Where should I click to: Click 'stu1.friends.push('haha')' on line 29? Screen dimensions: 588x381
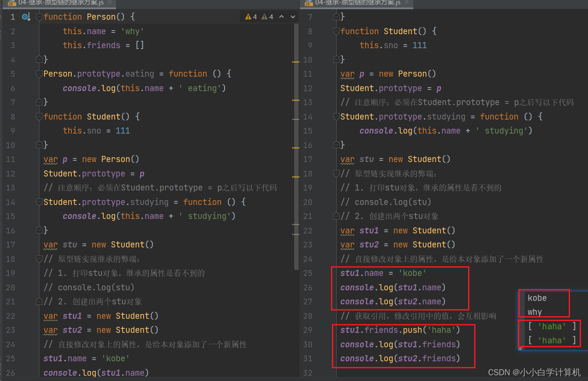pos(400,330)
